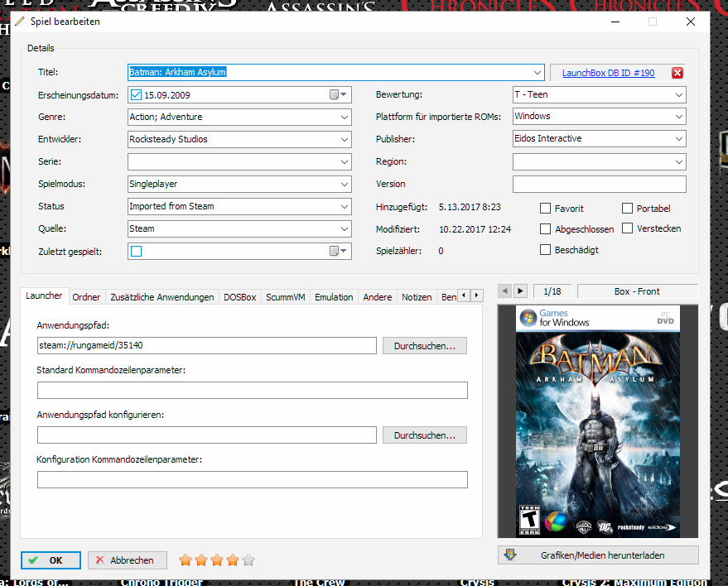
Task: Tick the Verstecken checkbox
Action: (x=627, y=228)
